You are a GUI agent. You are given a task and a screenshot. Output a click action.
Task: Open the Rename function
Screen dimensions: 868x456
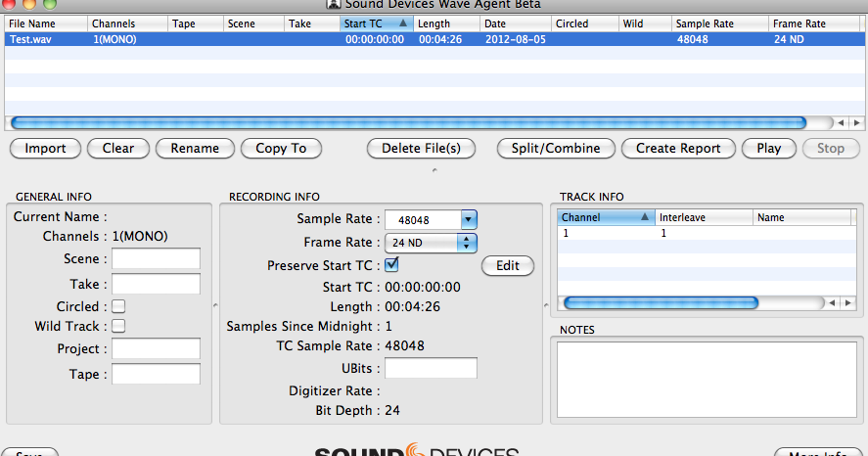coord(195,149)
